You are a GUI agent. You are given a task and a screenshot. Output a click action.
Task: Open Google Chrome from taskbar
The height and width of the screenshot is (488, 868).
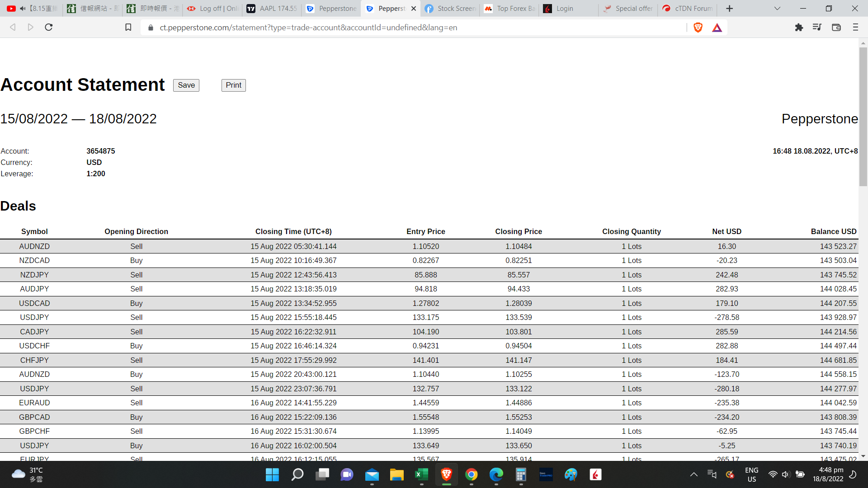(x=471, y=474)
